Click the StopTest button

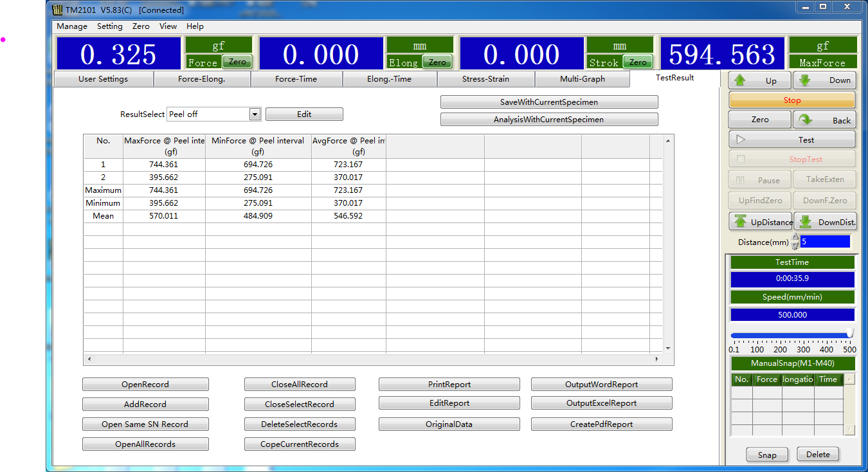[791, 159]
